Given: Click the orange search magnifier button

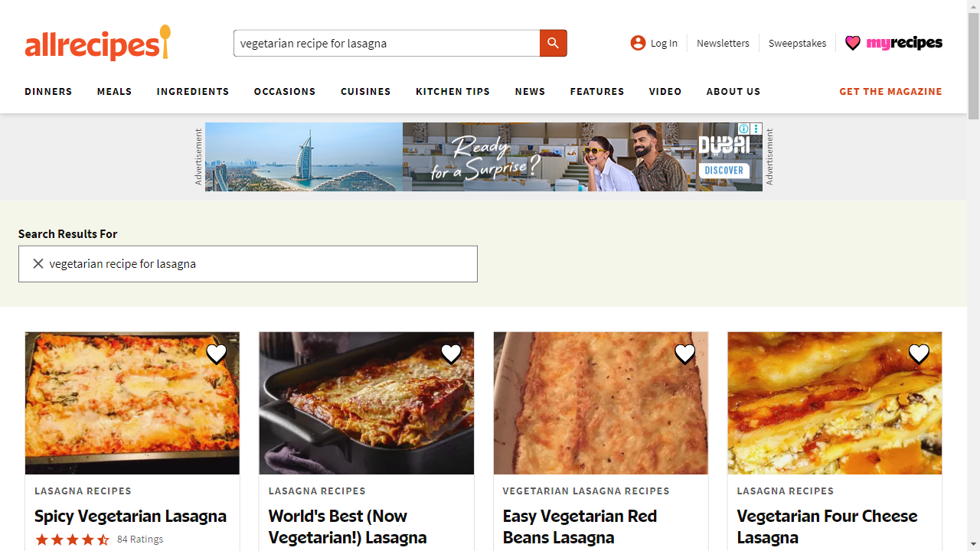Looking at the screenshot, I should tap(554, 44).
